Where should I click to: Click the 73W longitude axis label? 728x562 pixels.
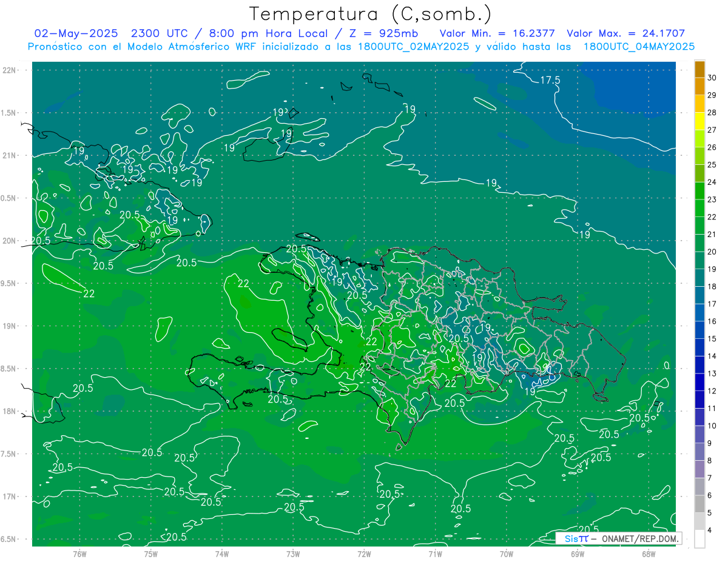tap(293, 554)
